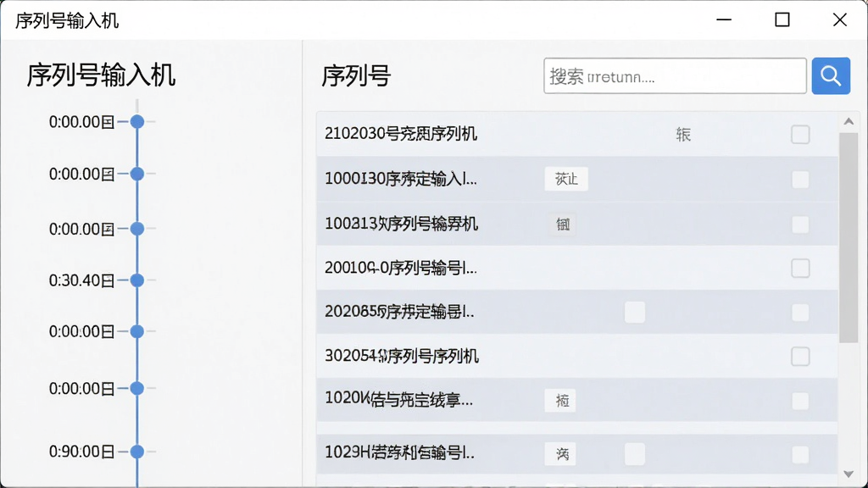This screenshot has width=868, height=488.
Task: Select timeline marker above 0:90.00
Action: 137,388
